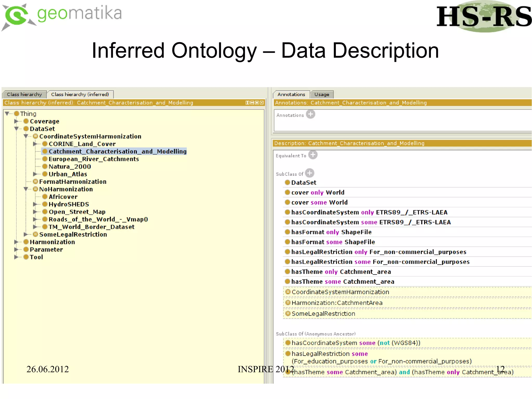Add a new annotation with plus icon
The height and width of the screenshot is (399, 532).
310,114
